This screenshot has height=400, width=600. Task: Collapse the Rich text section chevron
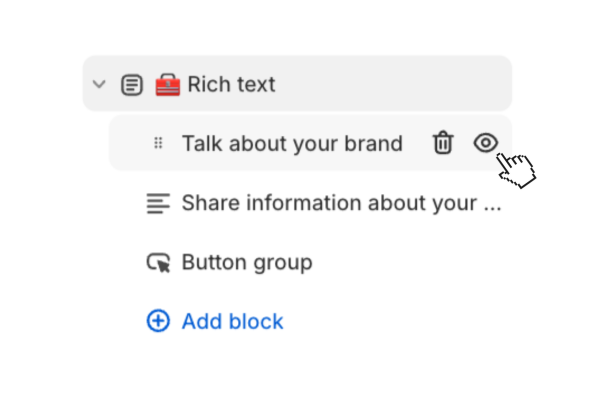pyautogui.click(x=99, y=84)
